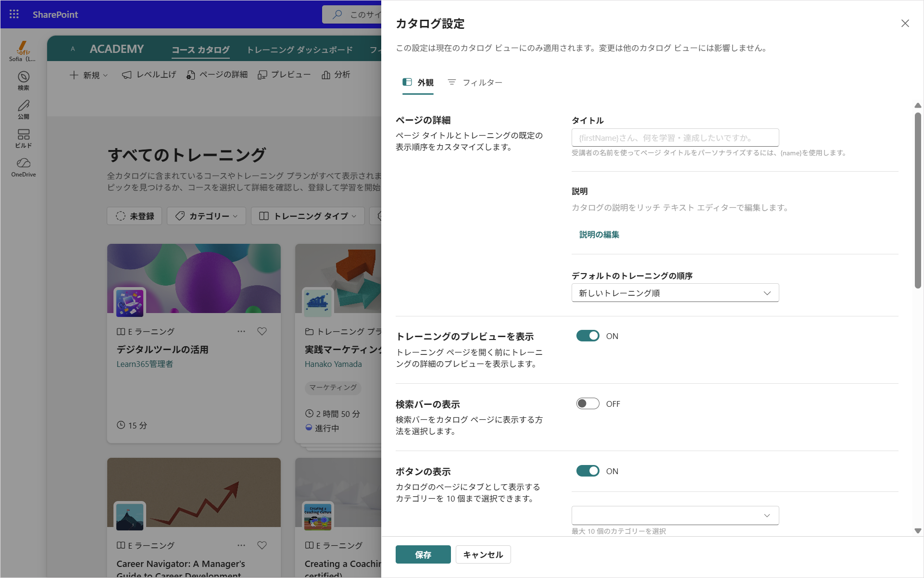
Task: Click the Creating a Coaching Culture icon
Action: pyautogui.click(x=318, y=516)
